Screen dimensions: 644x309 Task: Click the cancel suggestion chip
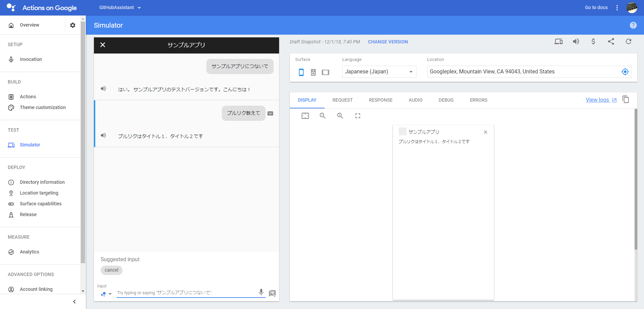point(111,270)
